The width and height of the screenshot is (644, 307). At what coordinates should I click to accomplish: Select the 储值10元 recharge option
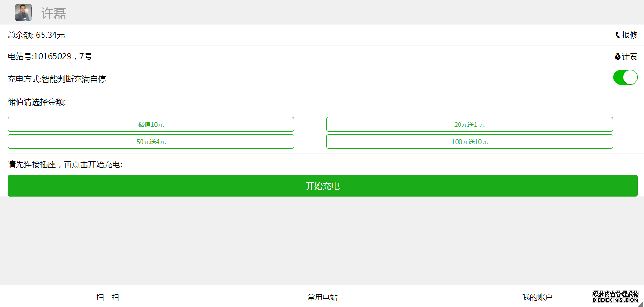[x=151, y=125]
